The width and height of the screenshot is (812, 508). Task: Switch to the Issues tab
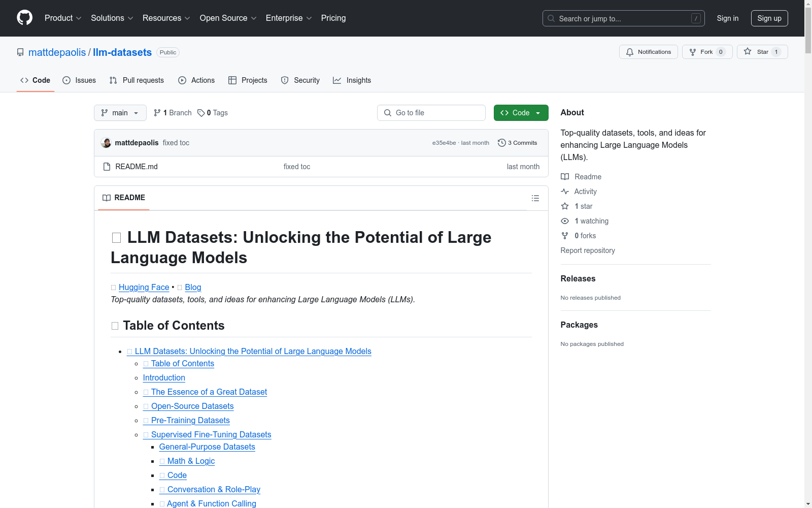point(79,80)
